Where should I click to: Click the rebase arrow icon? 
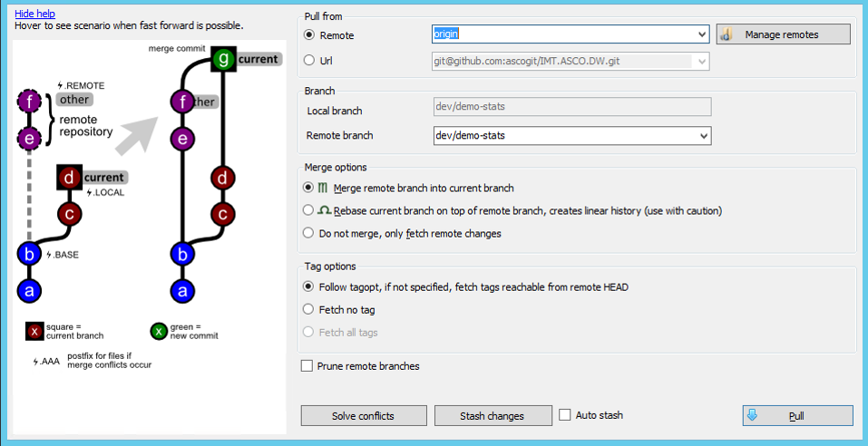point(324,211)
